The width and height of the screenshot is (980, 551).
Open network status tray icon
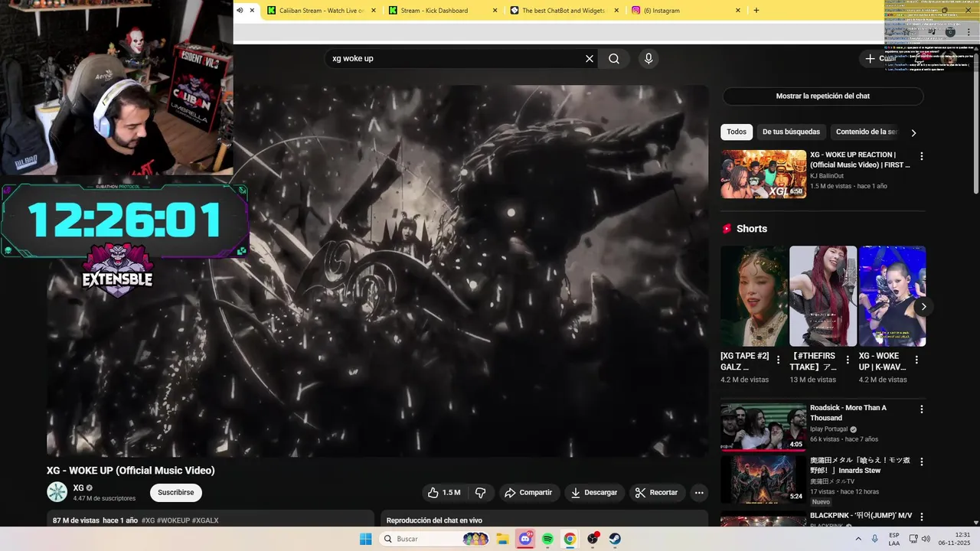coord(915,539)
